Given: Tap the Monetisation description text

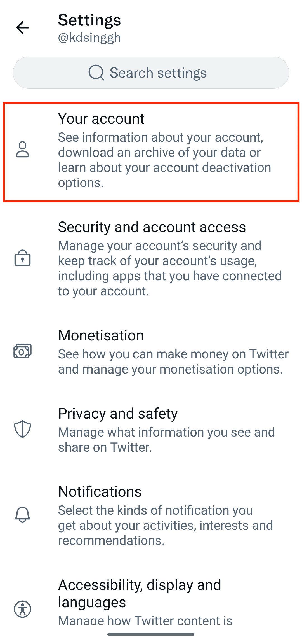Looking at the screenshot, I should 173,361.
